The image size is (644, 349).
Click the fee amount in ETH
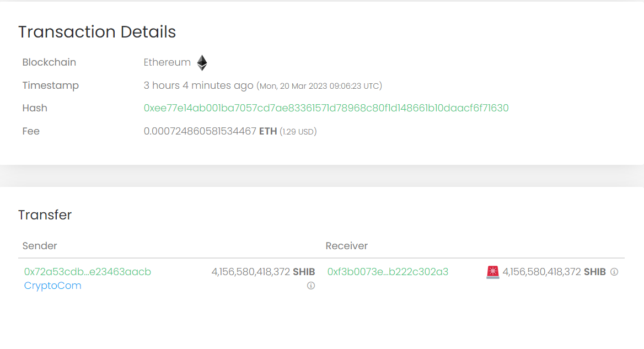tap(210, 131)
